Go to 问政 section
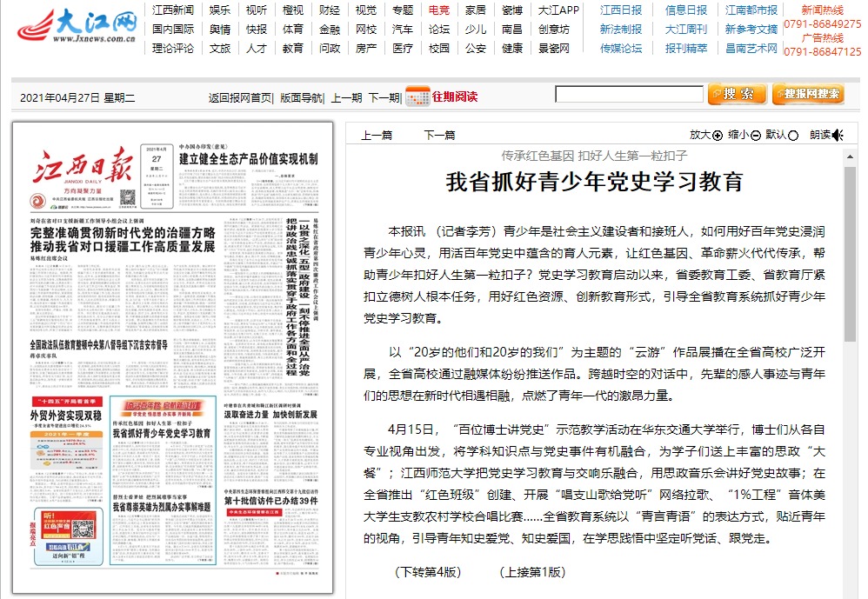Image resolution: width=868 pixels, height=599 pixels. tap(330, 49)
